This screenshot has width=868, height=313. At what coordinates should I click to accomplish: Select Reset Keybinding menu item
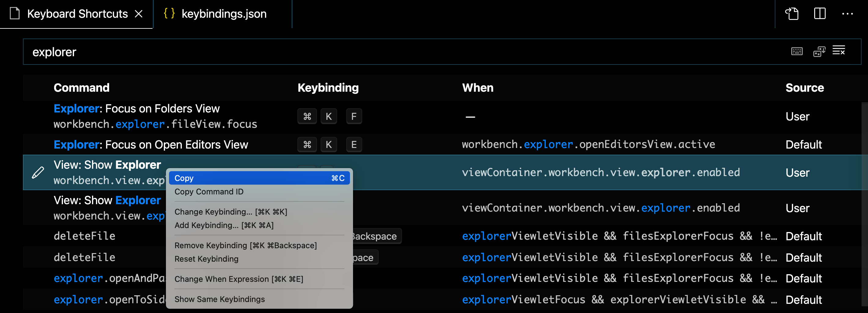point(206,259)
